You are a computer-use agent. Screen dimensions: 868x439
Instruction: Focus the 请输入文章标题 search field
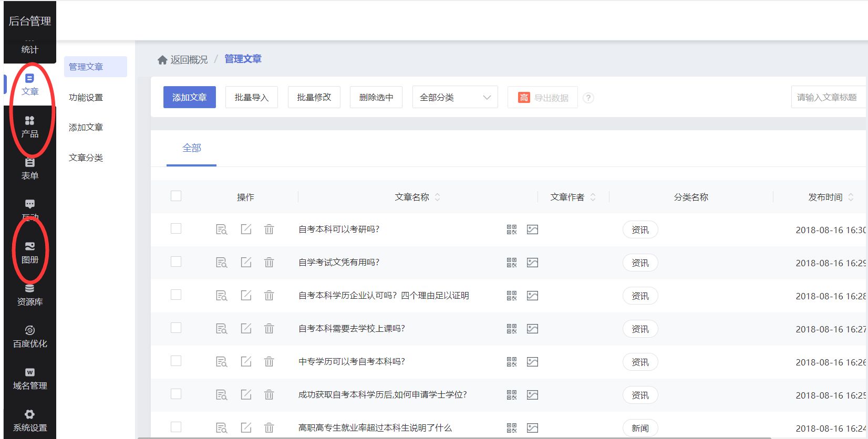click(x=829, y=97)
